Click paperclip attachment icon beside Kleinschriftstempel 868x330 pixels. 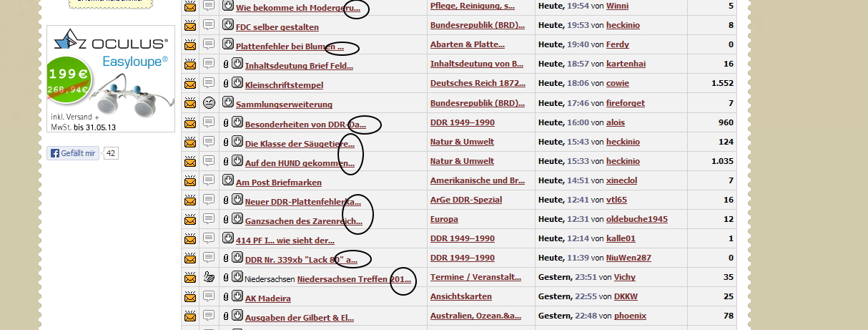(x=226, y=84)
